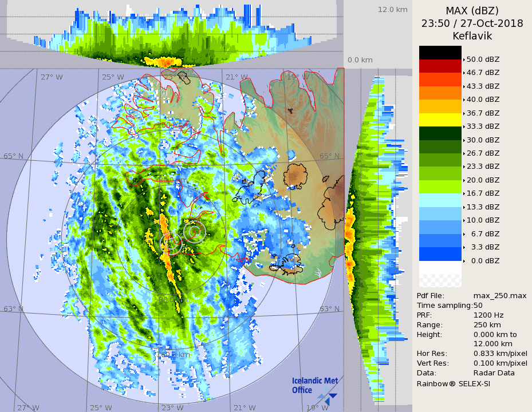Click the 12.0 km height label
Screen dimensions: 532x412
coord(392,9)
